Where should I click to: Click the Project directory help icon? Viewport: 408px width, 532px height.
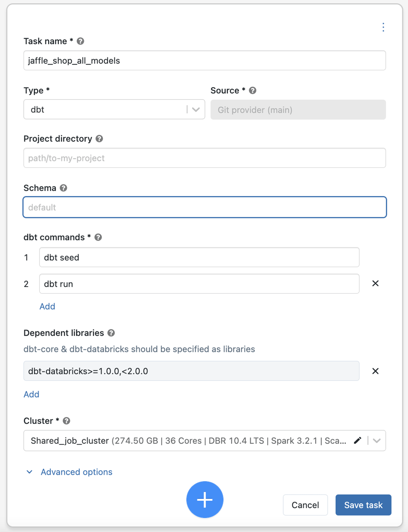[99, 139]
